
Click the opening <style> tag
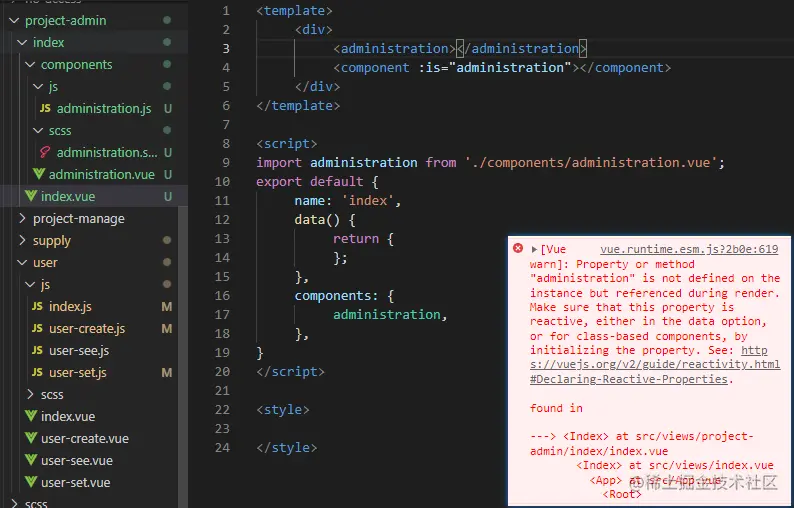(x=283, y=409)
